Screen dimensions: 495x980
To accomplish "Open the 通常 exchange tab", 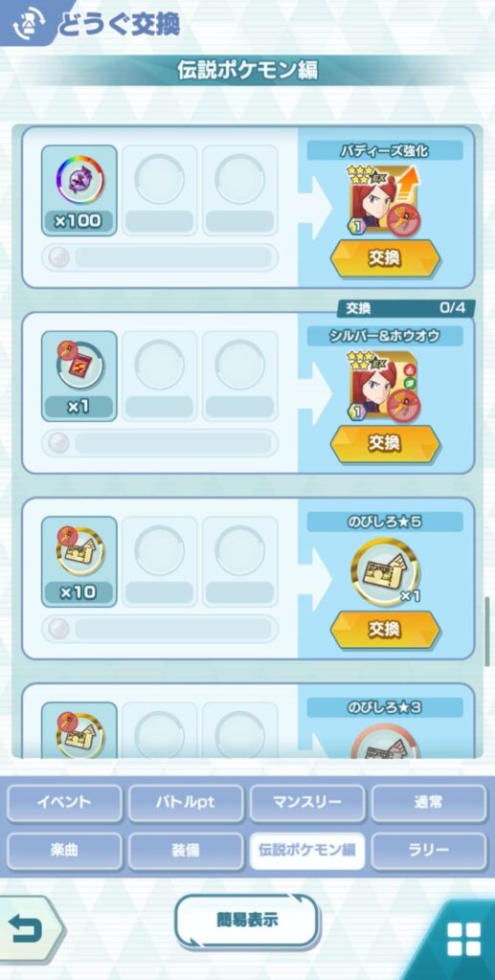I will [x=428, y=803].
